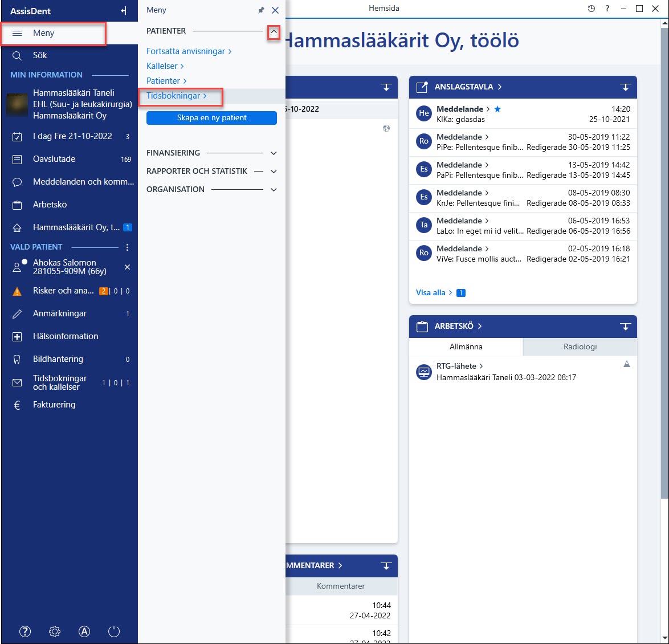Open Anmärkningar pencil item
Image resolution: width=669 pixels, height=644 pixels.
click(69, 313)
